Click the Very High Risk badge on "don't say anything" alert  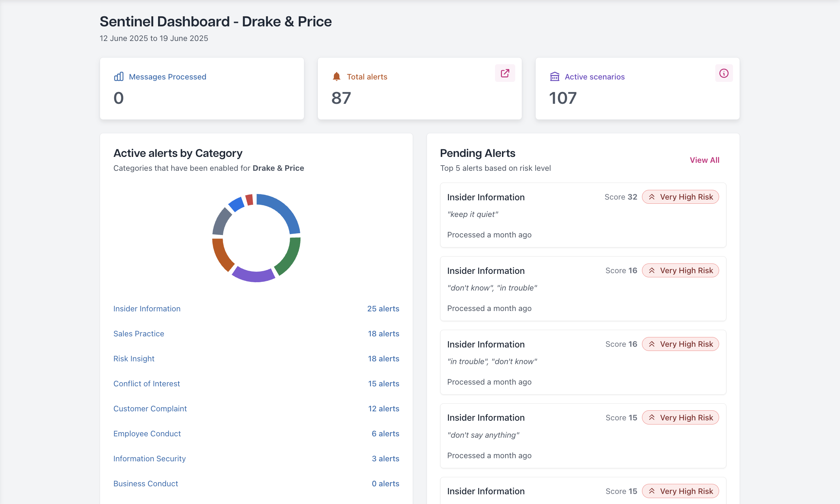pyautogui.click(x=680, y=418)
